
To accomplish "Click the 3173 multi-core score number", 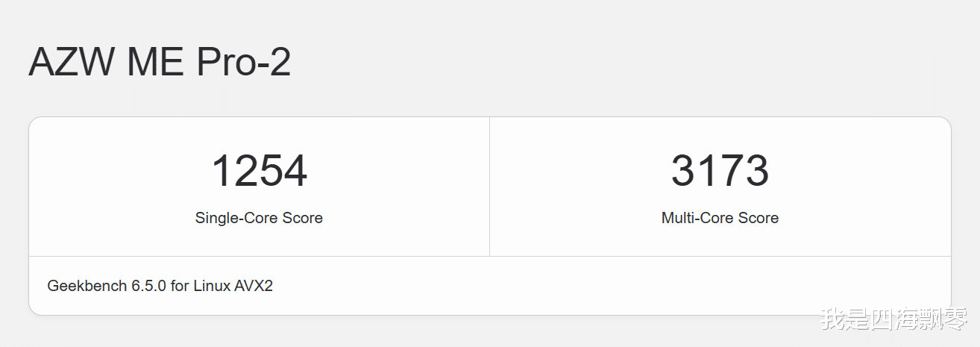I will [720, 171].
